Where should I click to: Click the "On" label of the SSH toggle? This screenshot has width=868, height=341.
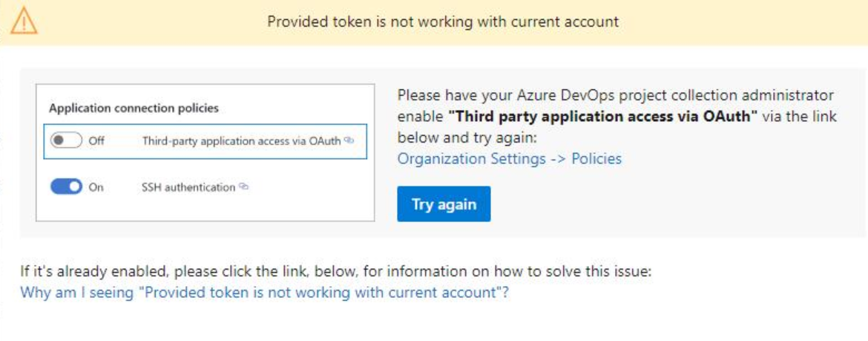pyautogui.click(x=96, y=187)
